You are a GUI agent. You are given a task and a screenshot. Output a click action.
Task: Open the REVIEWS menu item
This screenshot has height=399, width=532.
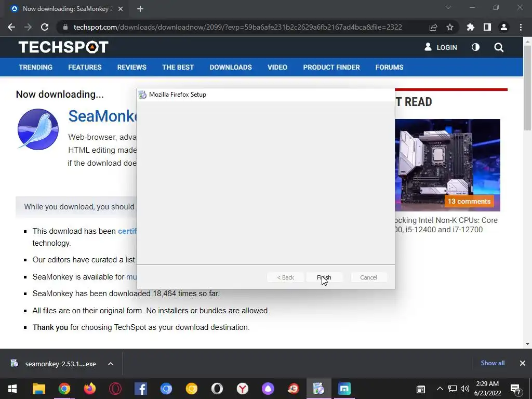click(x=131, y=67)
